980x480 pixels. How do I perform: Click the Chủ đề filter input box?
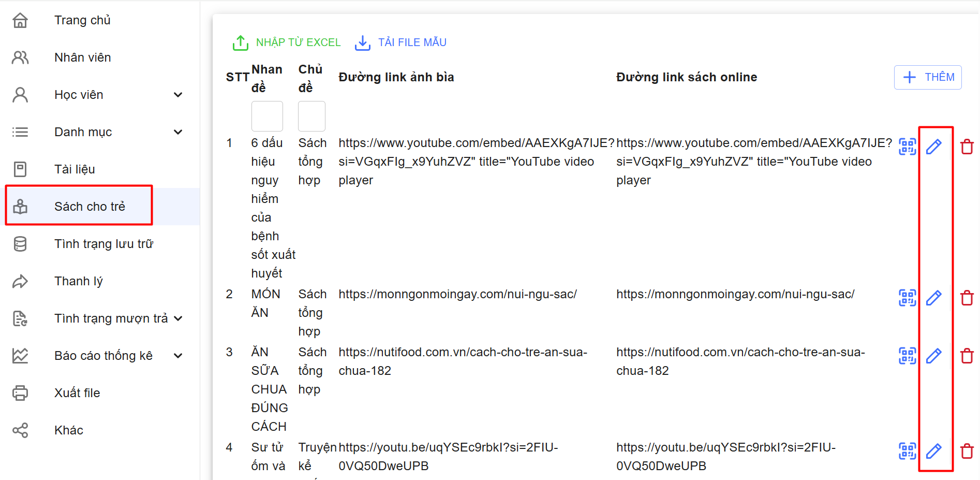[311, 116]
